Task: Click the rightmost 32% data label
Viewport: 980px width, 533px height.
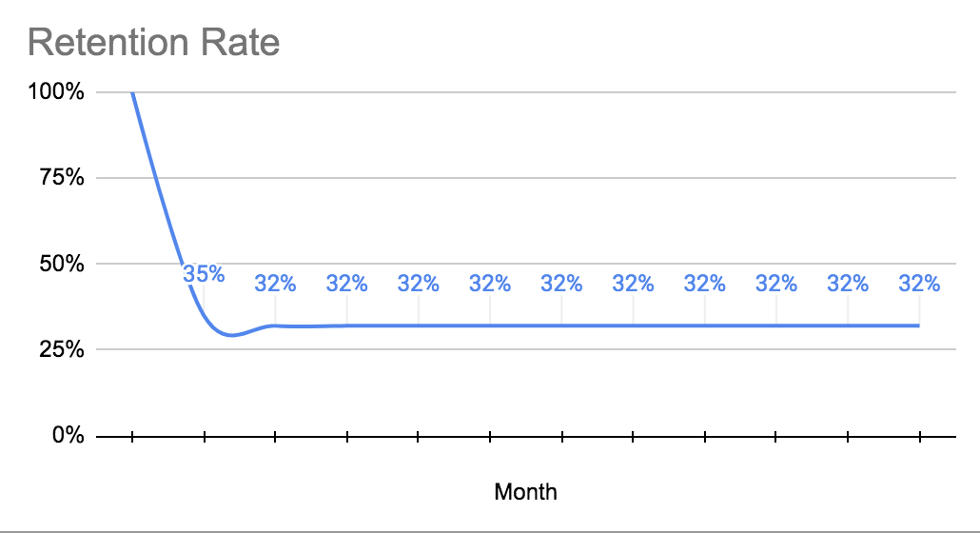Action: [919, 284]
